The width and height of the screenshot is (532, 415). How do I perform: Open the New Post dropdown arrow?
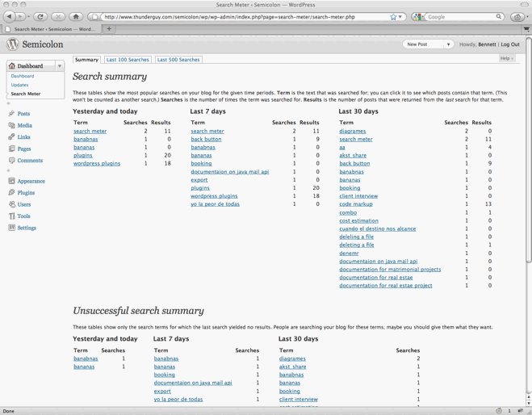tap(448, 44)
